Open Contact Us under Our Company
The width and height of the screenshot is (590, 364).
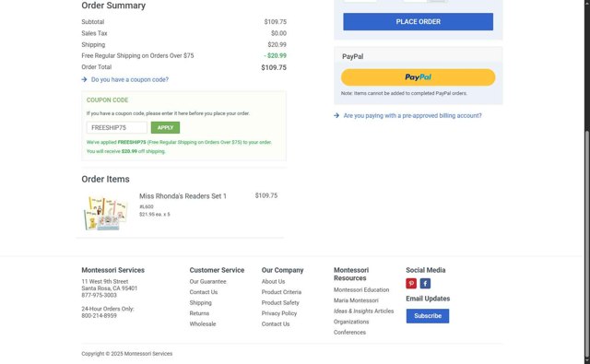click(x=276, y=323)
